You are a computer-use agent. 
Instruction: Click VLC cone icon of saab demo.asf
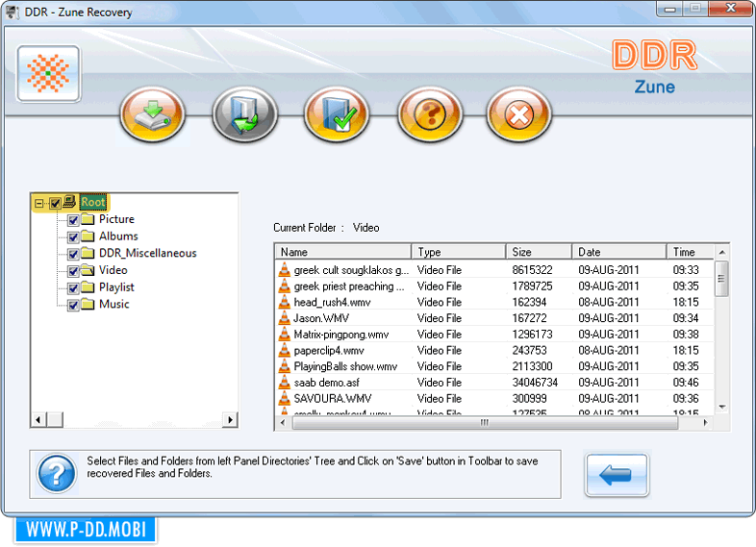pos(285,383)
